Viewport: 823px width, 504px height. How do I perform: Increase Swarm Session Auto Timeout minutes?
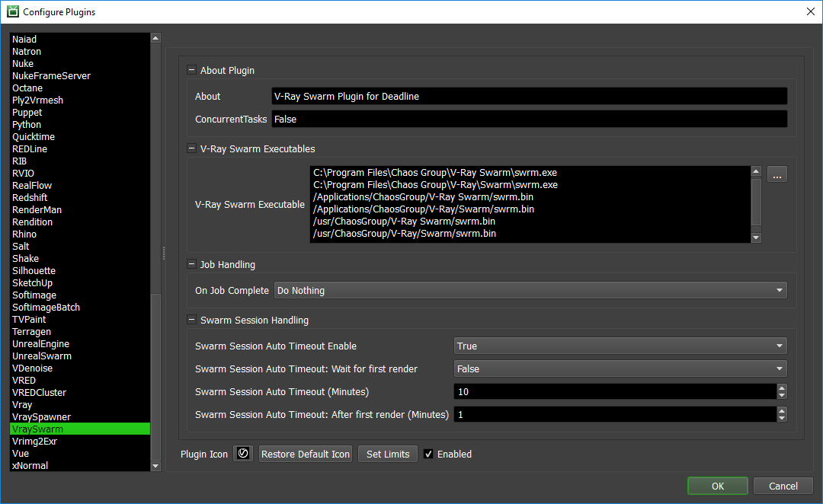click(x=781, y=388)
